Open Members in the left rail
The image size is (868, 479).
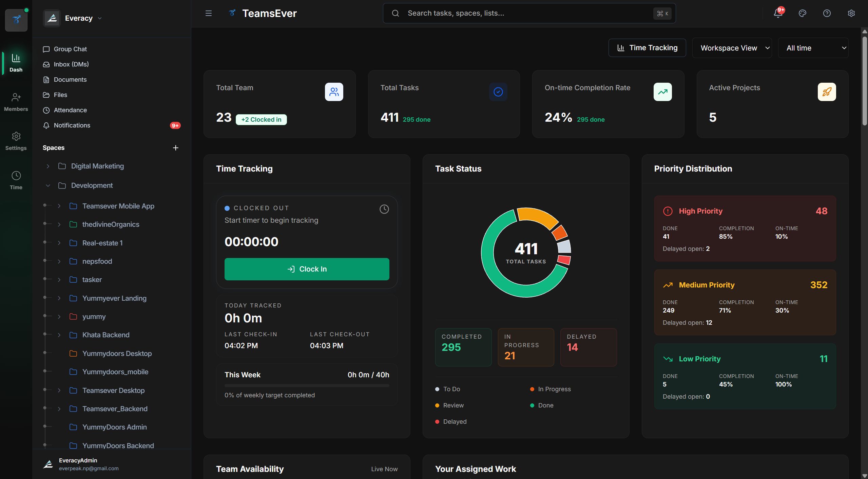click(x=16, y=102)
